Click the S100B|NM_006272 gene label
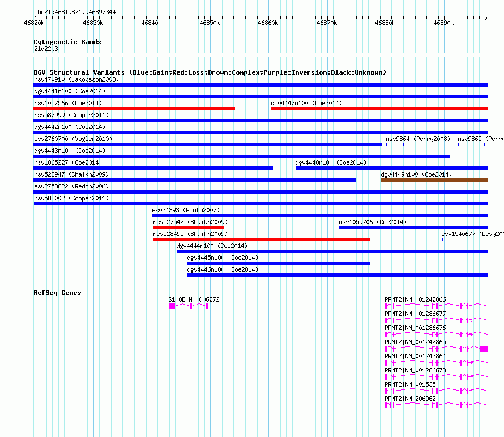 (x=194, y=299)
